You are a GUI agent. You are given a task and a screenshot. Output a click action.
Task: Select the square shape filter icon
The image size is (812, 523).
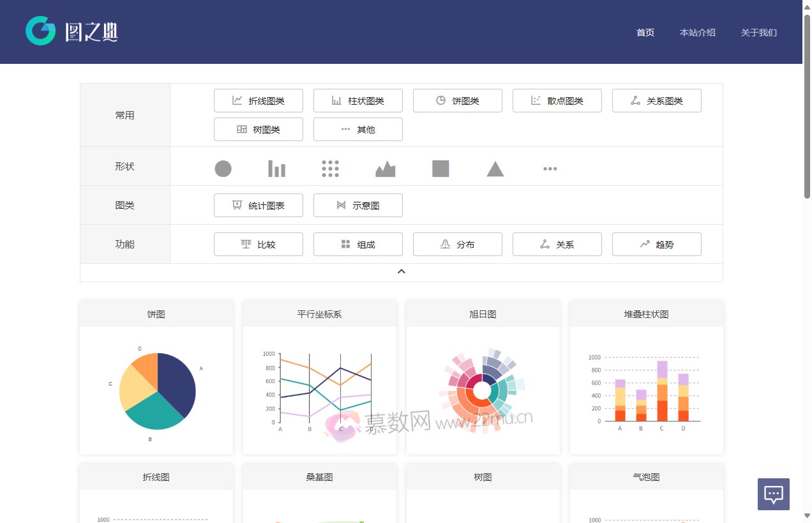point(440,168)
